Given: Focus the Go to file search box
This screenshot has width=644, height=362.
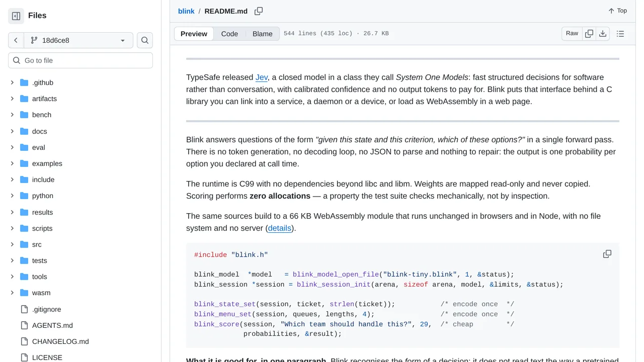Looking at the screenshot, I should click(80, 60).
